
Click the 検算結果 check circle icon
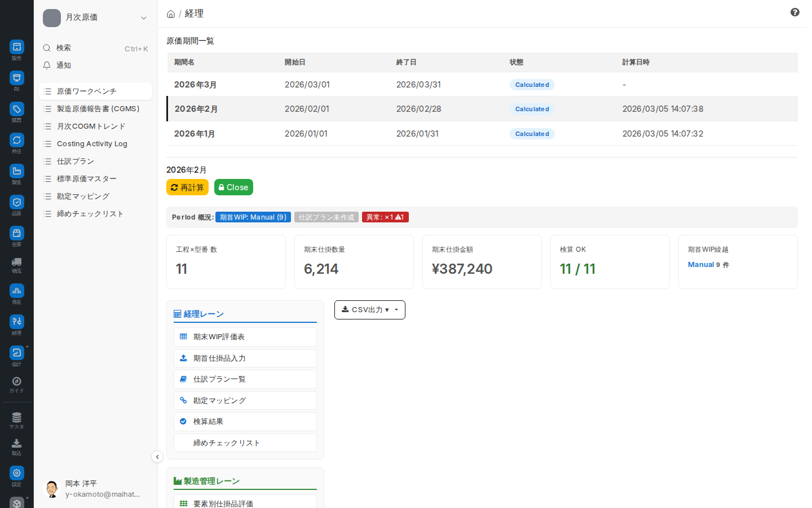[x=183, y=422]
